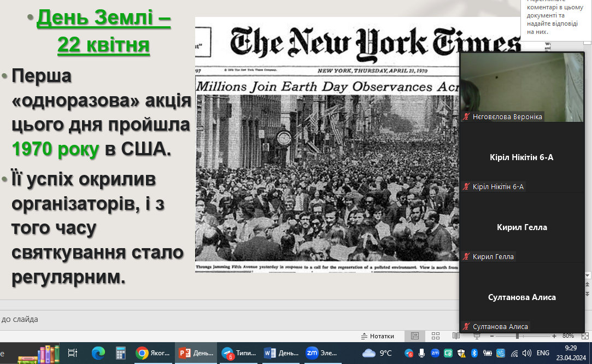Click the next slide double-arrow button

tap(587, 293)
